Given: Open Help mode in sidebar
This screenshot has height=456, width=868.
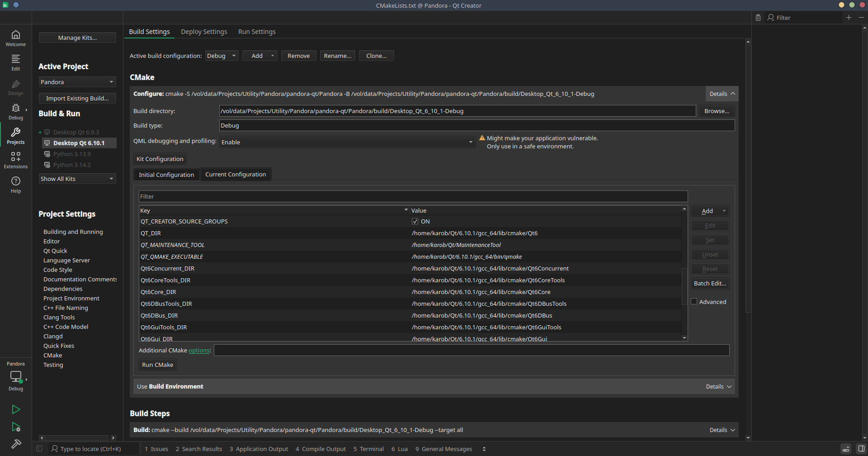Looking at the screenshot, I should 16,185.
